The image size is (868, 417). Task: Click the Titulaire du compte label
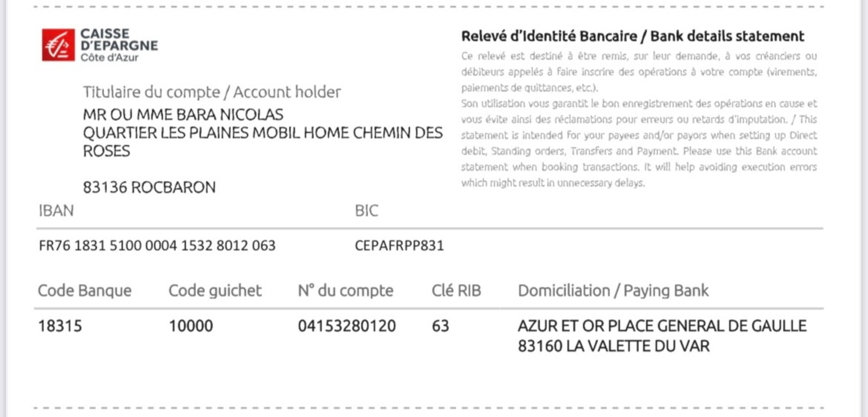point(212,92)
